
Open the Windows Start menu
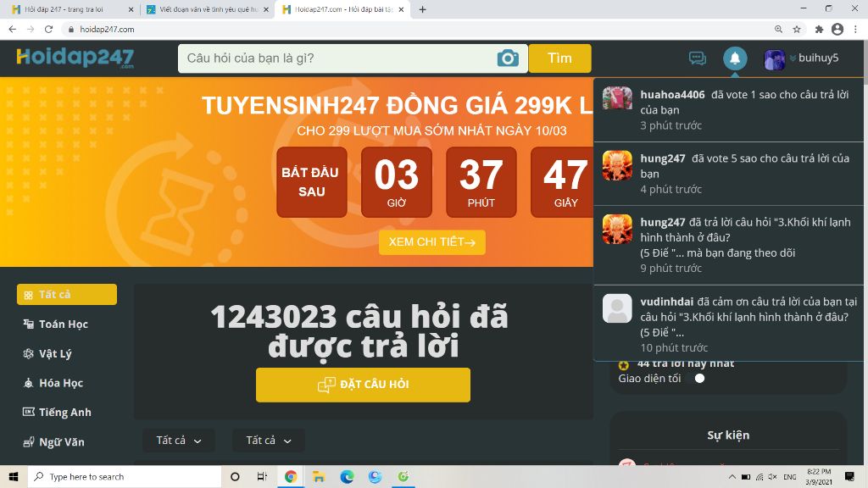(14, 476)
